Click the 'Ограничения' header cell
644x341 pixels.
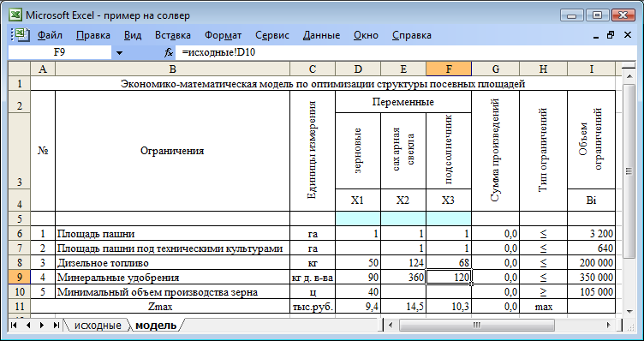point(172,151)
